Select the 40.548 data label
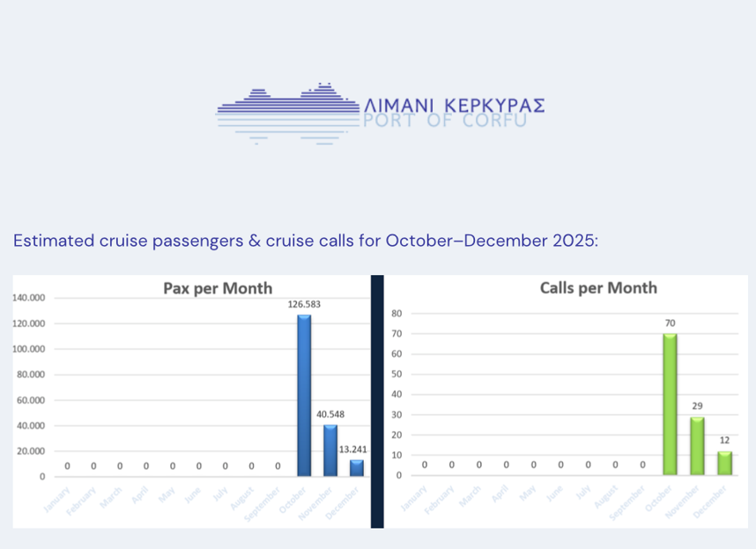Screen dimensions: 756x549 pyautogui.click(x=330, y=414)
